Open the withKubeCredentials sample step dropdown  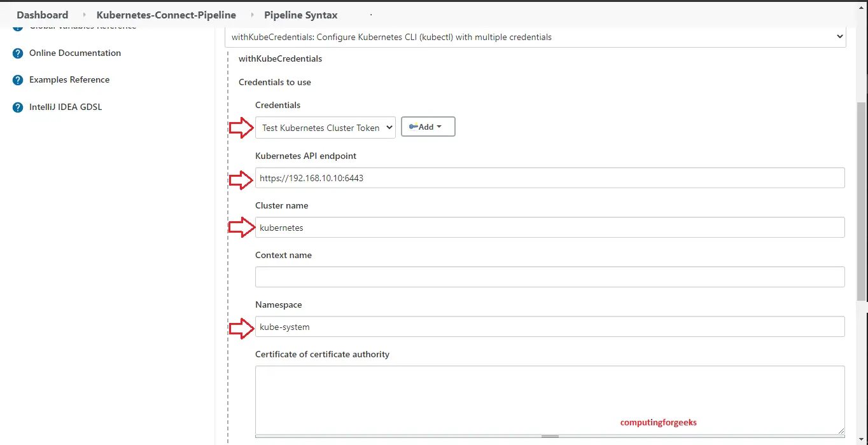[x=535, y=37]
